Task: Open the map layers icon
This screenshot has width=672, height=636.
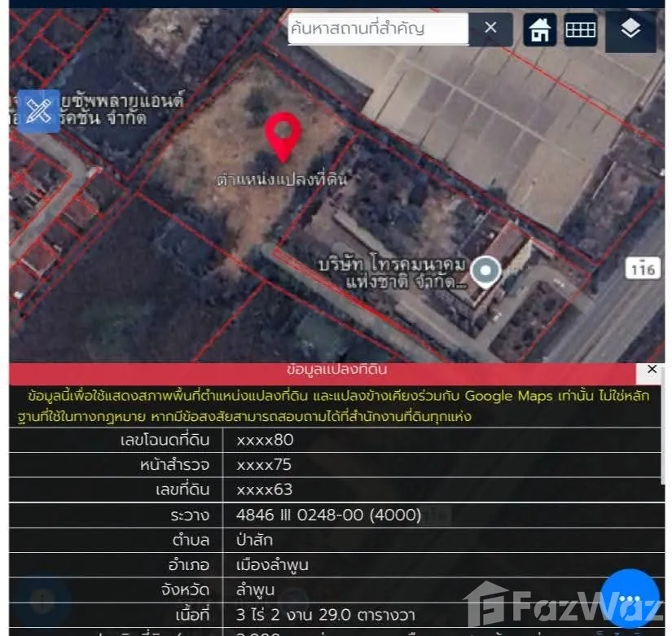Action: (x=630, y=30)
